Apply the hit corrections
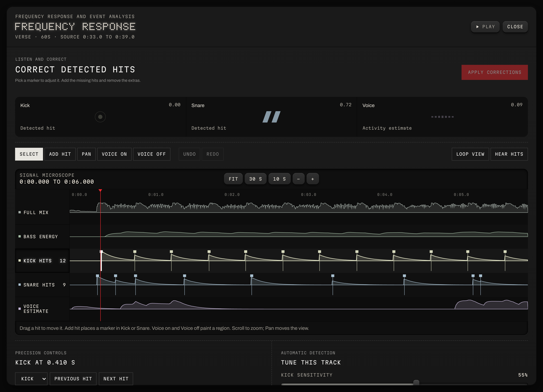Viewport: 543px width, 392px height. click(494, 72)
